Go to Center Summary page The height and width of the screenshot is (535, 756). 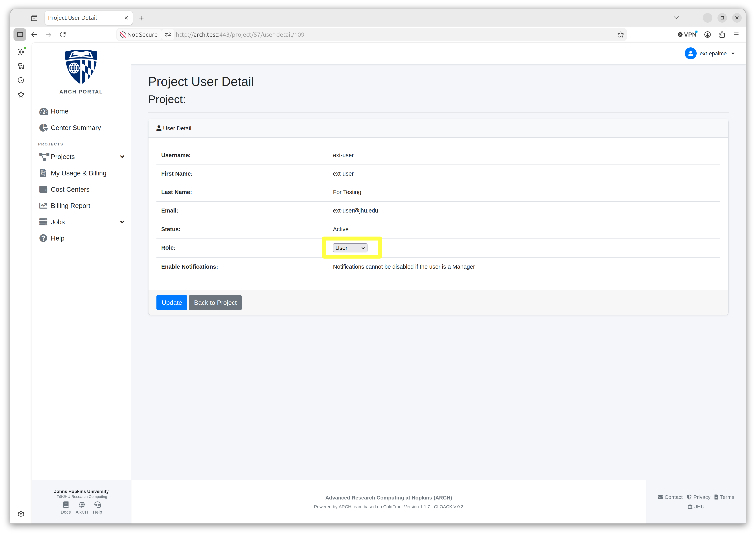click(76, 128)
